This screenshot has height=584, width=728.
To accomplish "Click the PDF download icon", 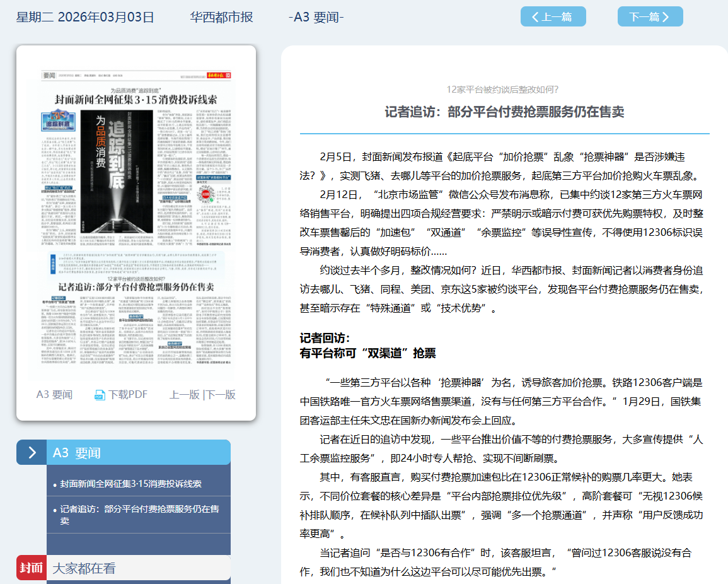I will (100, 395).
